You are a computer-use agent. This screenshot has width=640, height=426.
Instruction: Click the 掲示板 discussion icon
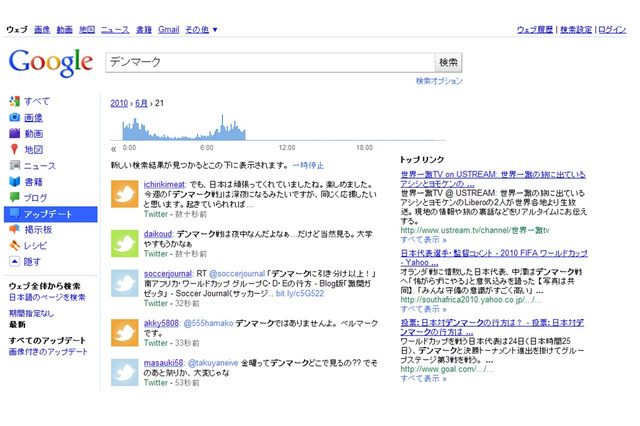tap(15, 230)
